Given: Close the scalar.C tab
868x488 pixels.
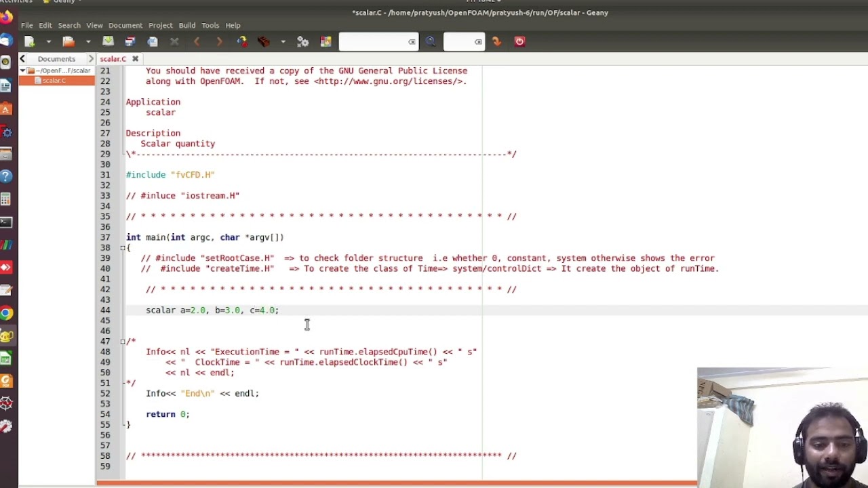Looking at the screenshot, I should coord(136,59).
